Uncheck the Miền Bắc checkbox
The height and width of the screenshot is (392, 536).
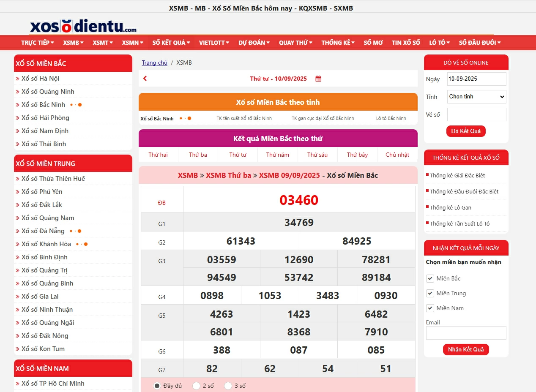430,278
